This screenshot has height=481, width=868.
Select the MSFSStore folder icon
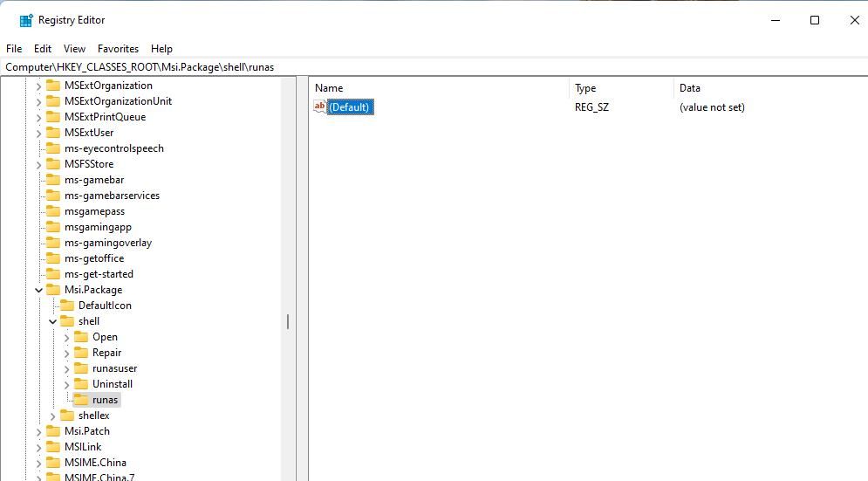53,164
